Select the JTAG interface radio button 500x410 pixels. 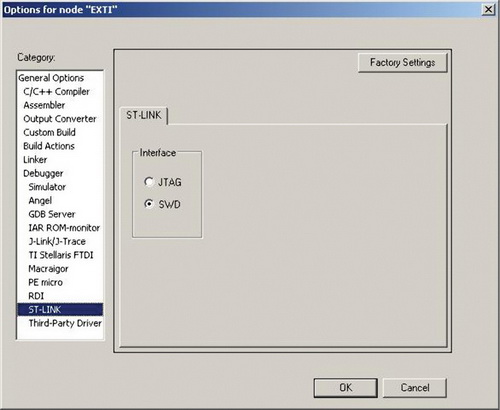(x=149, y=182)
